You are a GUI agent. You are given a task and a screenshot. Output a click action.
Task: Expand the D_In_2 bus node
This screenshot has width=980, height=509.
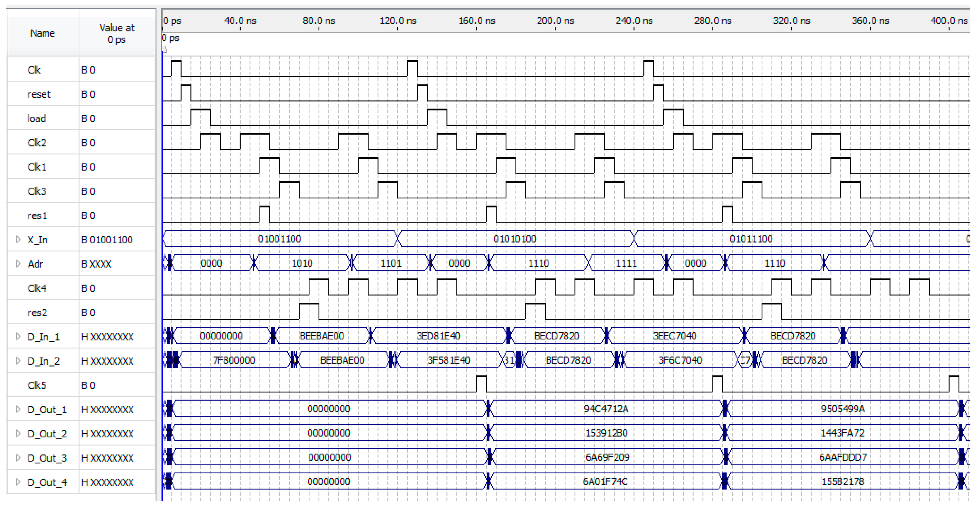pos(18,361)
